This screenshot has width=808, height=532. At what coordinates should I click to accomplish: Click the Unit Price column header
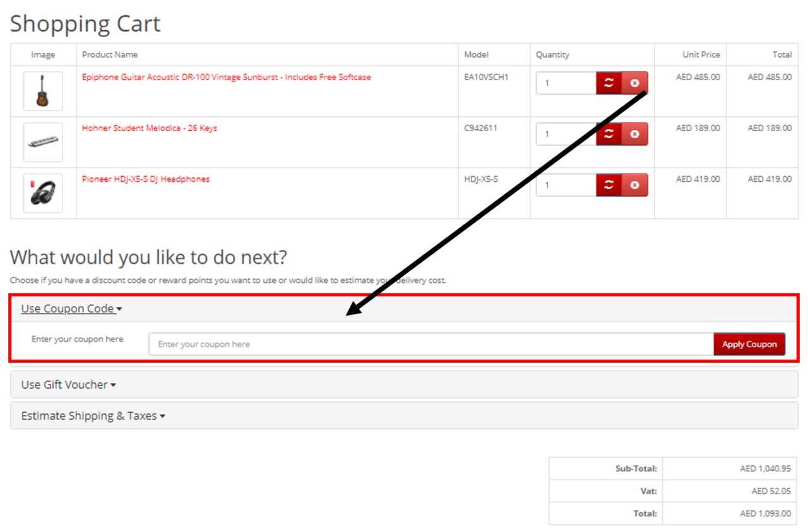[701, 55]
